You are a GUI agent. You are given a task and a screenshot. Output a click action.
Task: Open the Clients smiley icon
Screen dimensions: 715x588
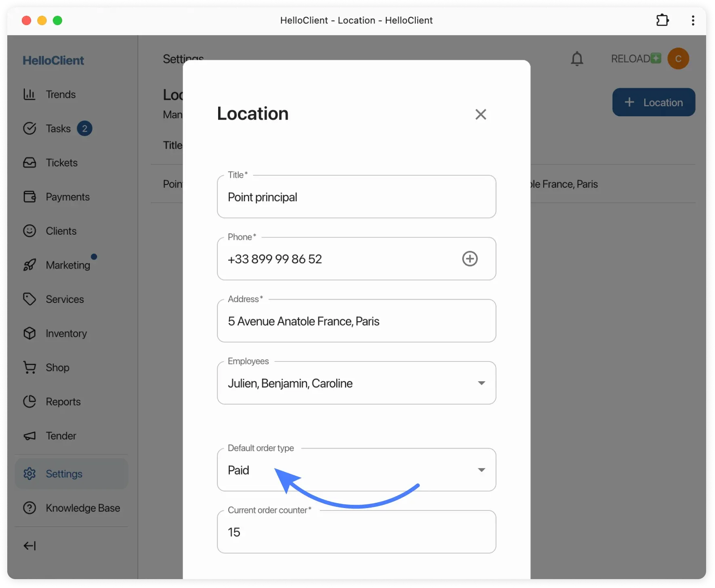pos(30,231)
